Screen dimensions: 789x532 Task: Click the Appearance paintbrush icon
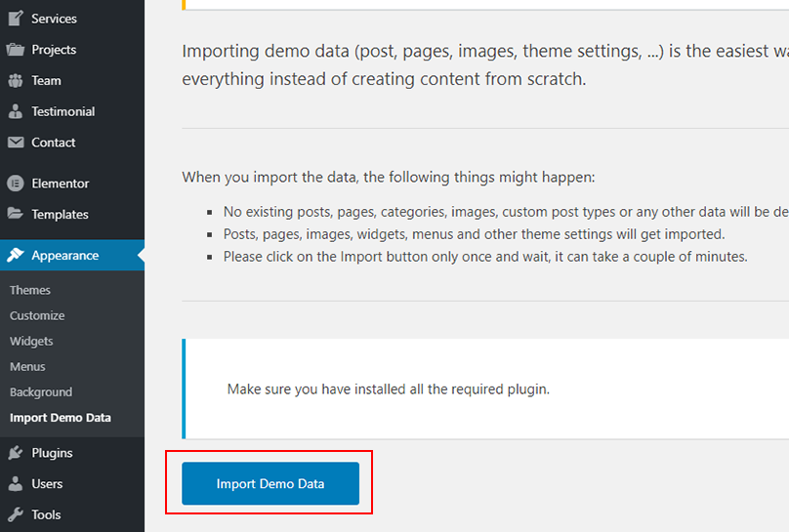(x=15, y=256)
